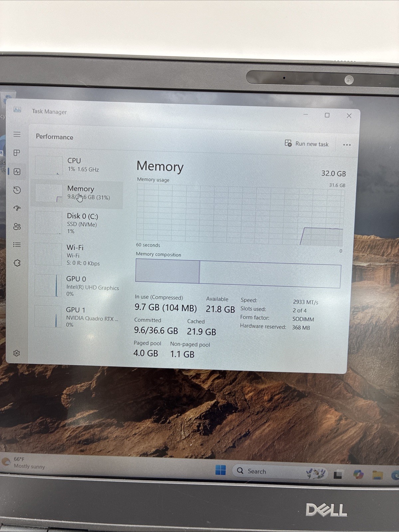The height and width of the screenshot is (532, 399).
Task: Open the Startup apps icon in sidebar
Action: 17,208
